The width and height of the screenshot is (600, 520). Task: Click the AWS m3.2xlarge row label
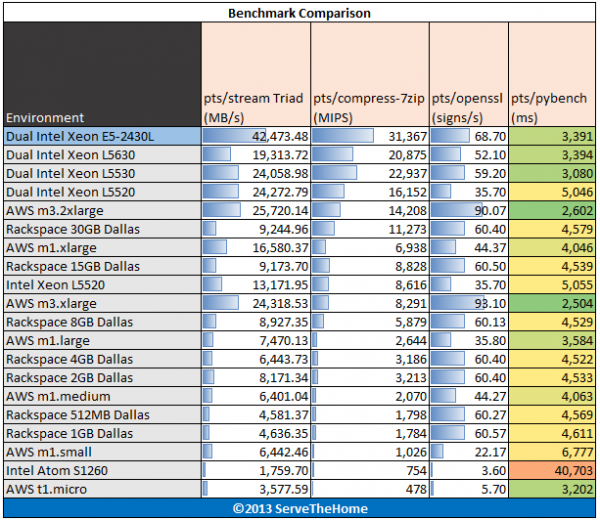[x=103, y=210]
